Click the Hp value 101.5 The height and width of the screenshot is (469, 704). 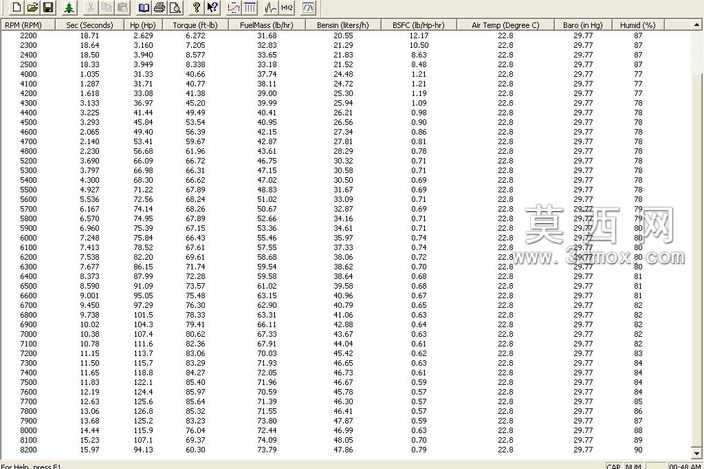(143, 315)
